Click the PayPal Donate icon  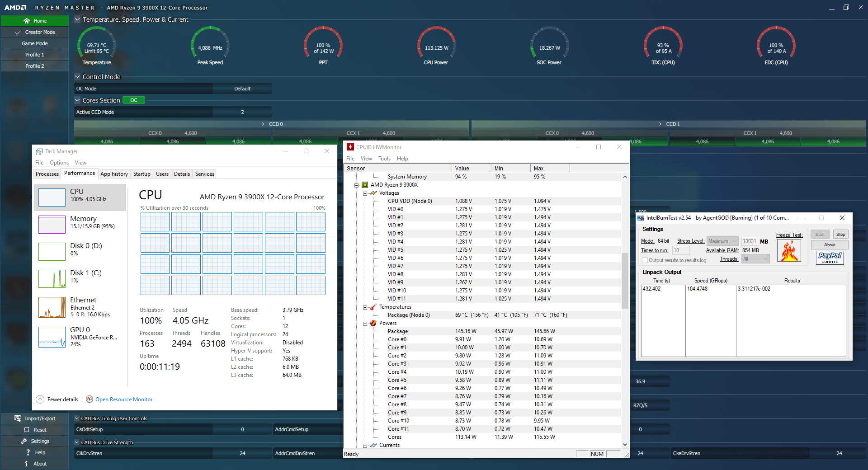[x=830, y=258]
